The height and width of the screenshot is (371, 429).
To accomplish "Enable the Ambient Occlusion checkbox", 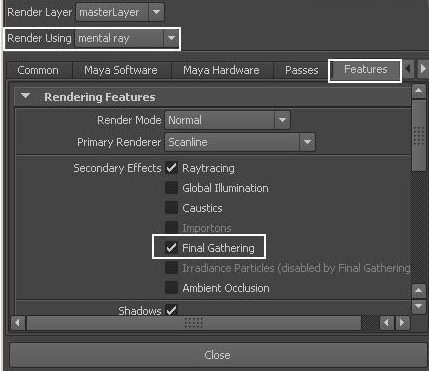I will coord(171,288).
